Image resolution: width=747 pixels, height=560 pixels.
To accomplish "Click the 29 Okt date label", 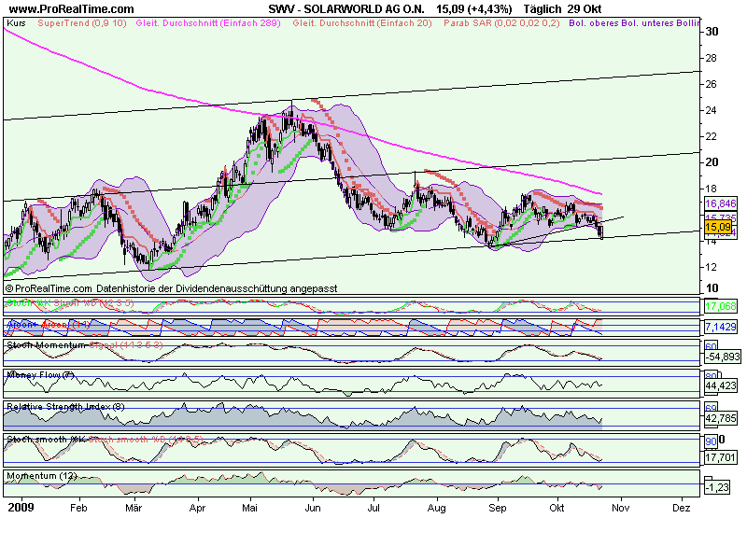I will [x=585, y=9].
